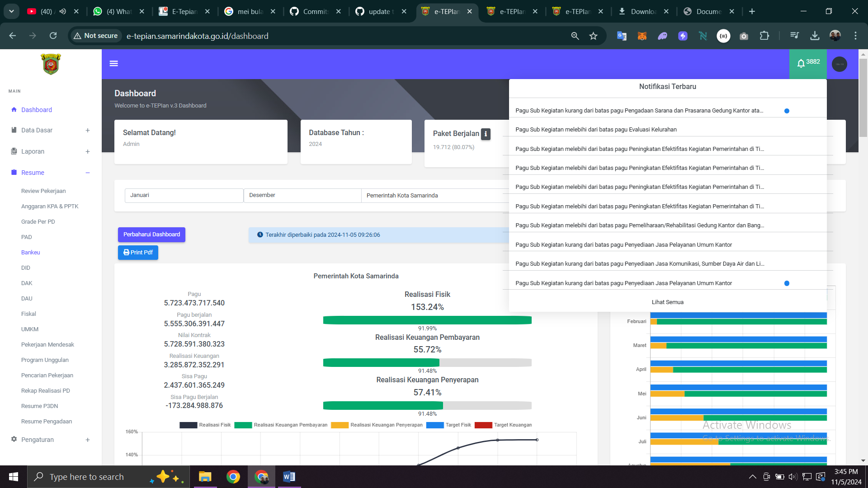Viewport: 868px width, 488px height.
Task: Toggle Realisasi Fisik legend item
Action: point(205,425)
